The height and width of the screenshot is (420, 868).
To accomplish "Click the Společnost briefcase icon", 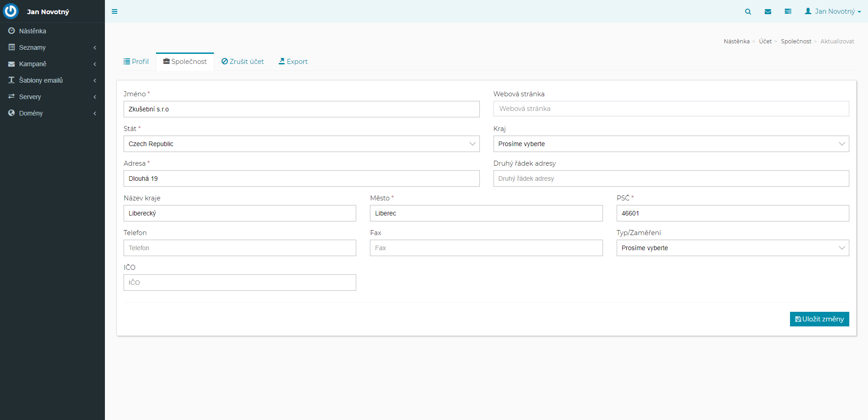I will click(x=166, y=61).
